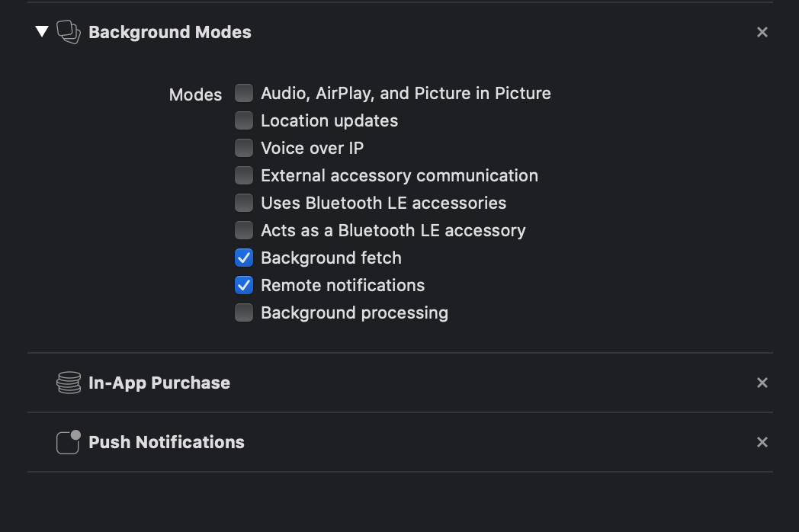
Task: Select the Push Notifications section title
Action: click(166, 442)
